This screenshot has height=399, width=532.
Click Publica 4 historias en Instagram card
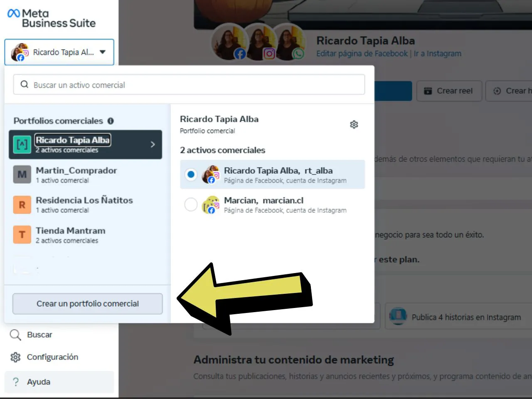[458, 317]
